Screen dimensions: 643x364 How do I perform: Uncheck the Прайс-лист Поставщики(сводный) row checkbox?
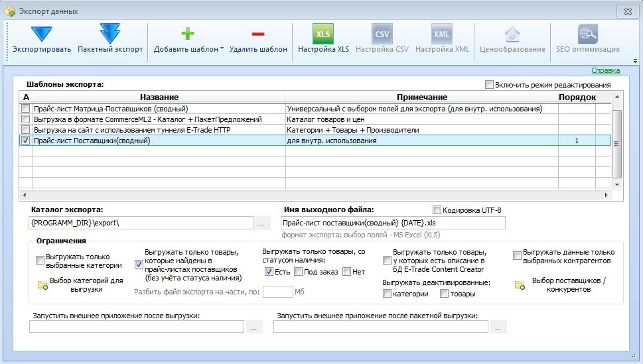(25, 141)
